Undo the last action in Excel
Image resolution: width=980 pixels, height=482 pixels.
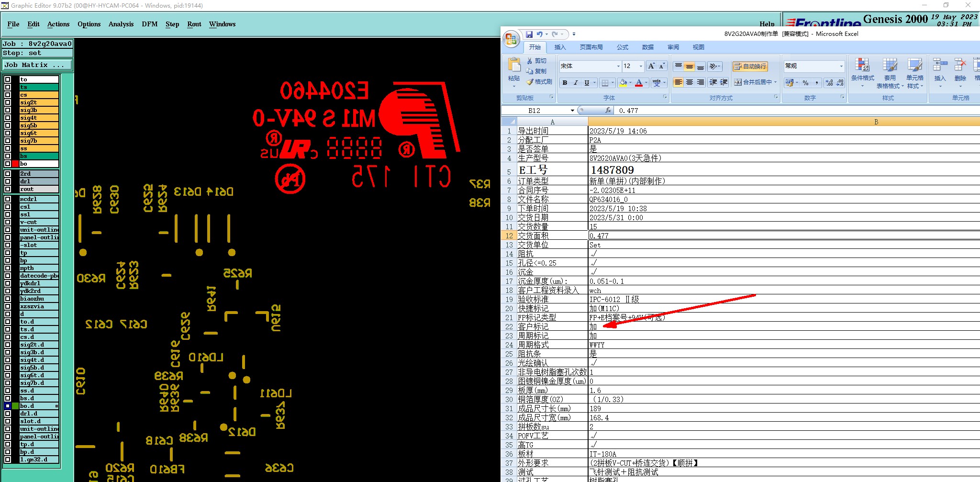539,34
